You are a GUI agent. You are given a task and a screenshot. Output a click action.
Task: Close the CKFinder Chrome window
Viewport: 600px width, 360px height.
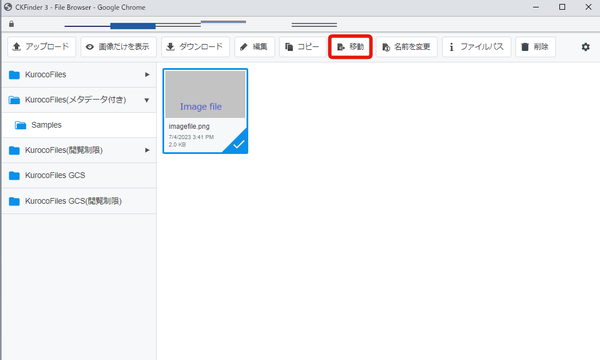pos(589,7)
